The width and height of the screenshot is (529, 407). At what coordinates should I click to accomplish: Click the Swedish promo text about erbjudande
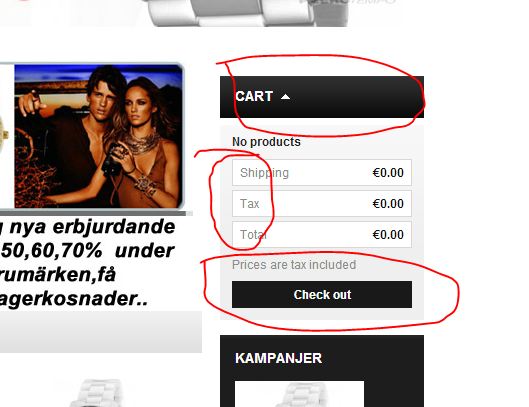pos(88,262)
